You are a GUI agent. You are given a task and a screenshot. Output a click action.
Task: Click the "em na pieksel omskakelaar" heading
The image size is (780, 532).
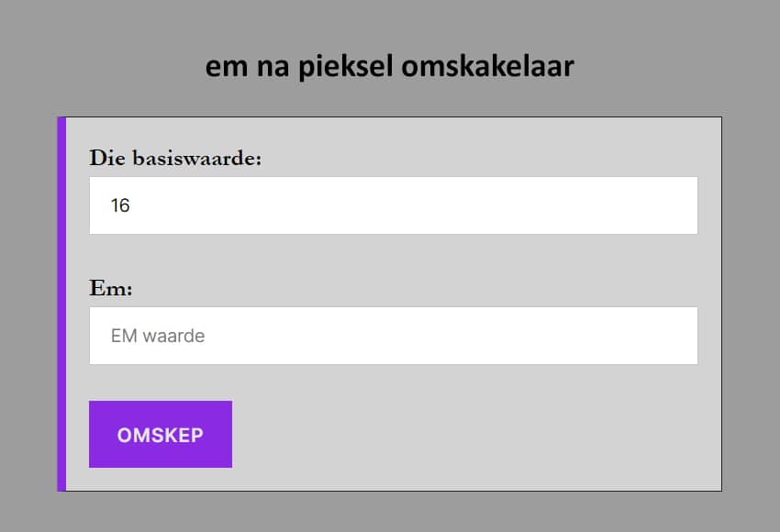389,67
